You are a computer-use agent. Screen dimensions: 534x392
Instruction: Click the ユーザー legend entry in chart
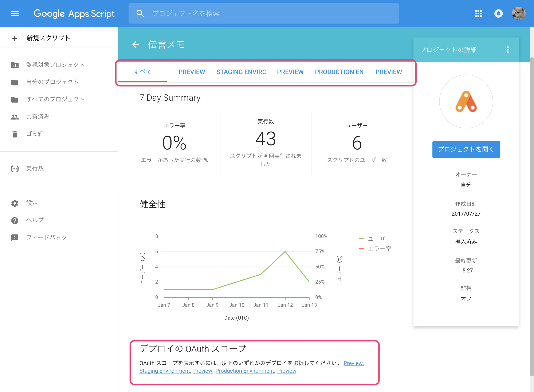[375, 239]
